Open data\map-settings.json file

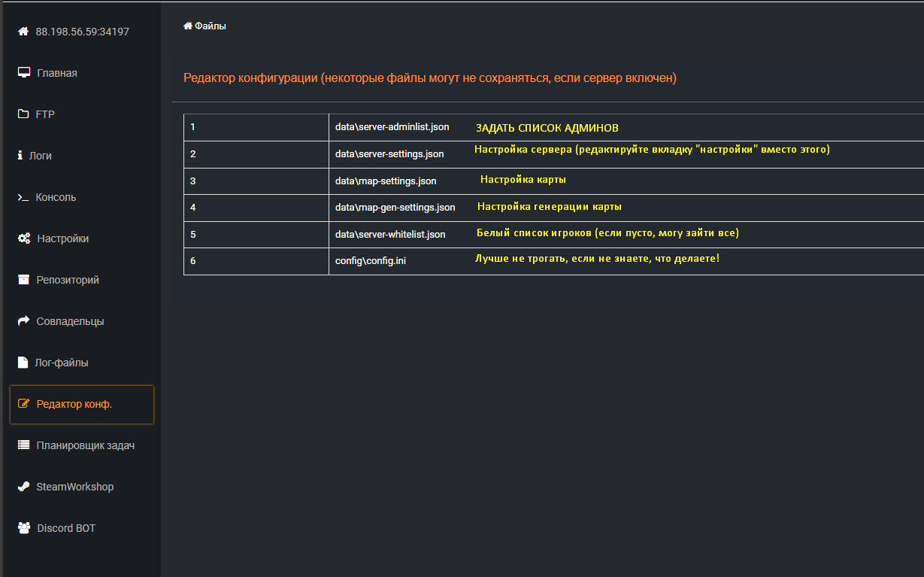(386, 181)
